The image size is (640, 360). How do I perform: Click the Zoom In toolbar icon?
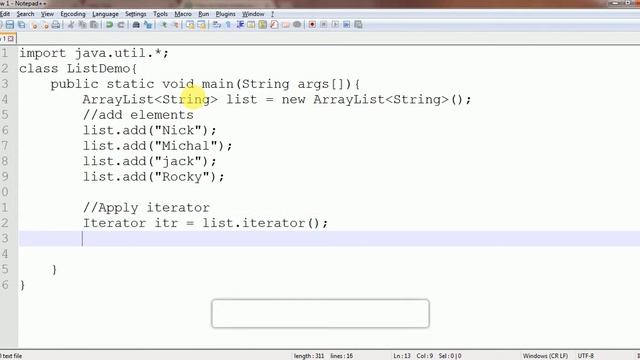[164, 24]
